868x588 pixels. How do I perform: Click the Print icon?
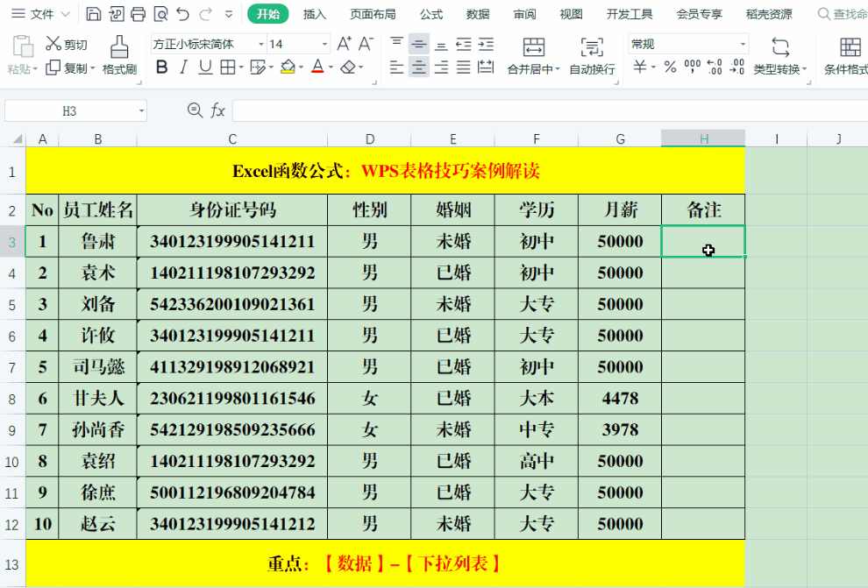click(x=139, y=14)
